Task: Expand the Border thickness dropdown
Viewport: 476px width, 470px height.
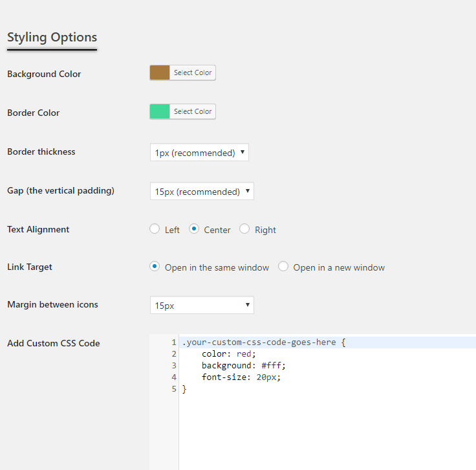Action: point(199,152)
